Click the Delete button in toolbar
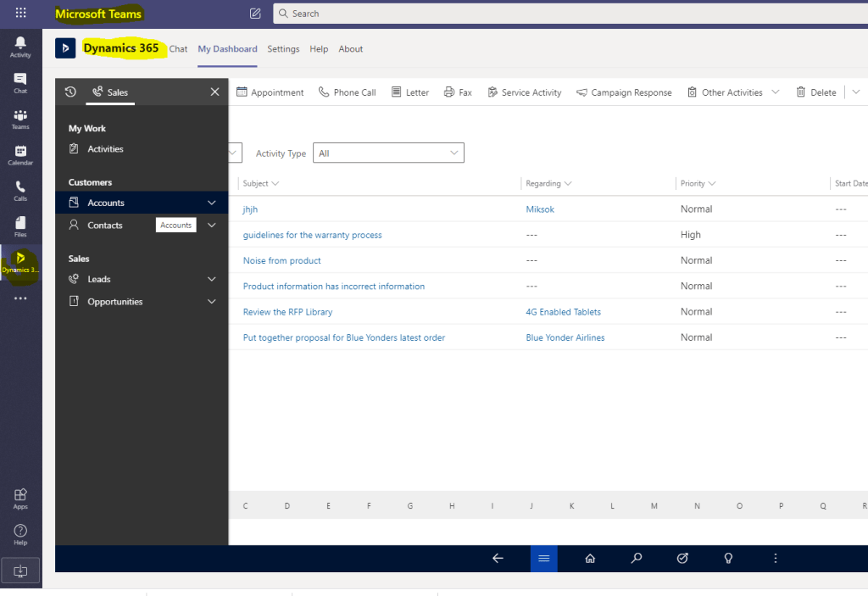Screen dimensions: 868x596 [x=815, y=92]
